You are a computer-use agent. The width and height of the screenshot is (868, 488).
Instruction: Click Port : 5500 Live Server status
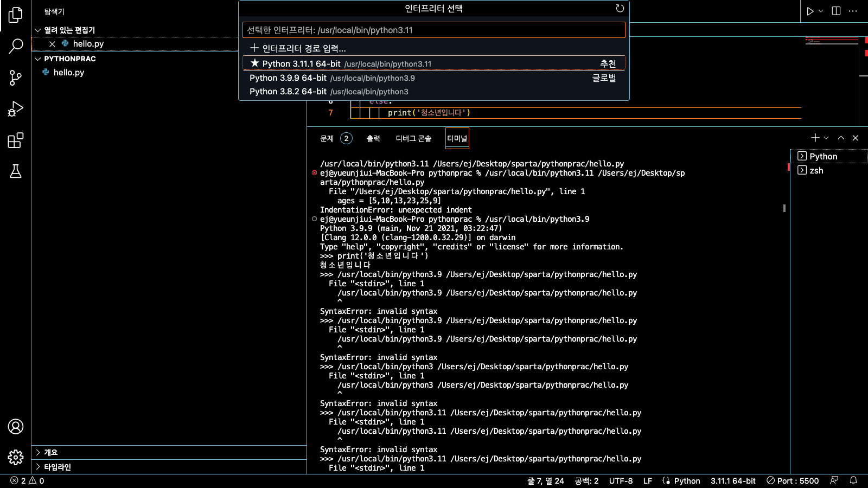coord(793,480)
